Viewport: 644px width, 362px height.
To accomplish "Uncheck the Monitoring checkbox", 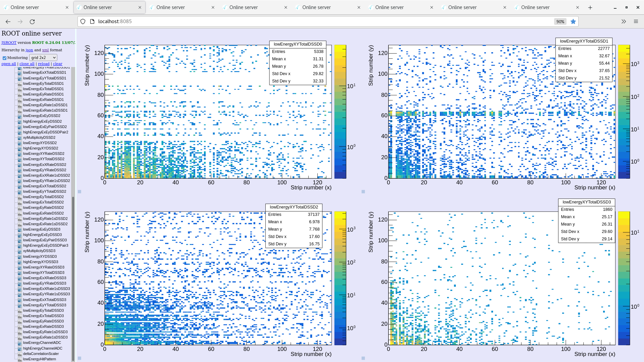I will click(x=4, y=57).
